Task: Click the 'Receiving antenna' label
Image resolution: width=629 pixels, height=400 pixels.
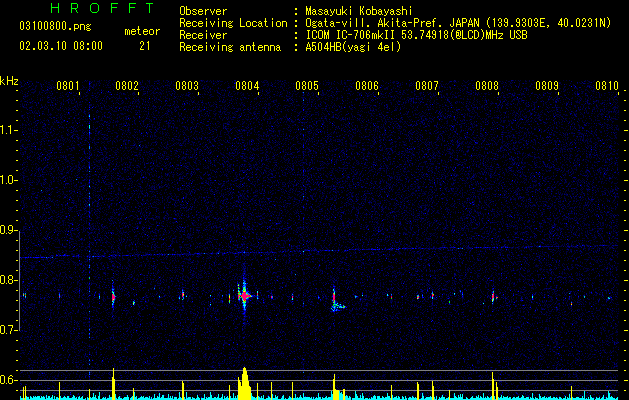Action: pyautogui.click(x=230, y=47)
